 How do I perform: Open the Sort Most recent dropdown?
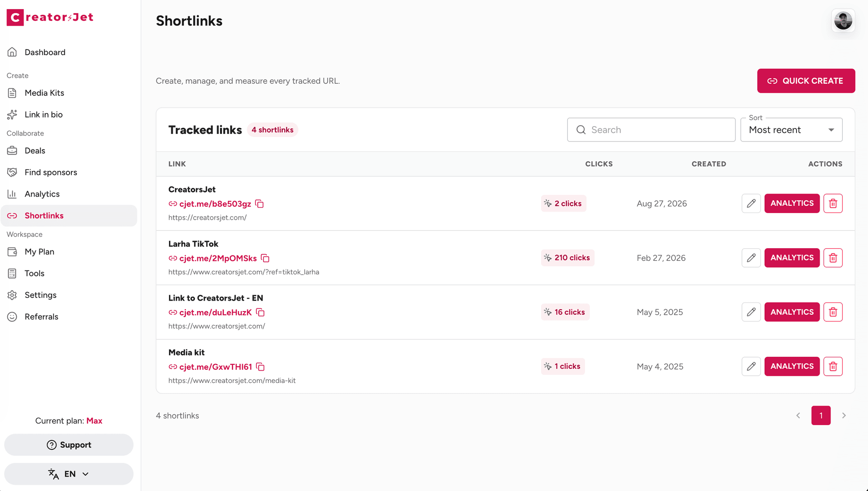(791, 130)
